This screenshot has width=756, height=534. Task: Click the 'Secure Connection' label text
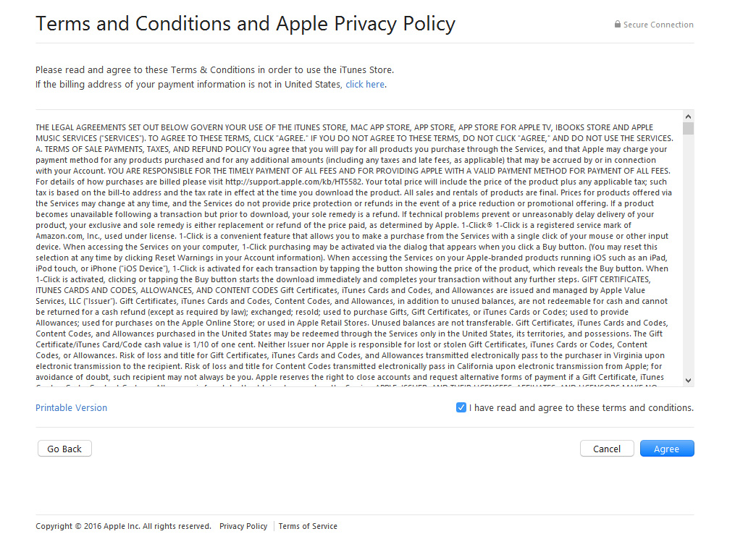pyautogui.click(x=658, y=25)
